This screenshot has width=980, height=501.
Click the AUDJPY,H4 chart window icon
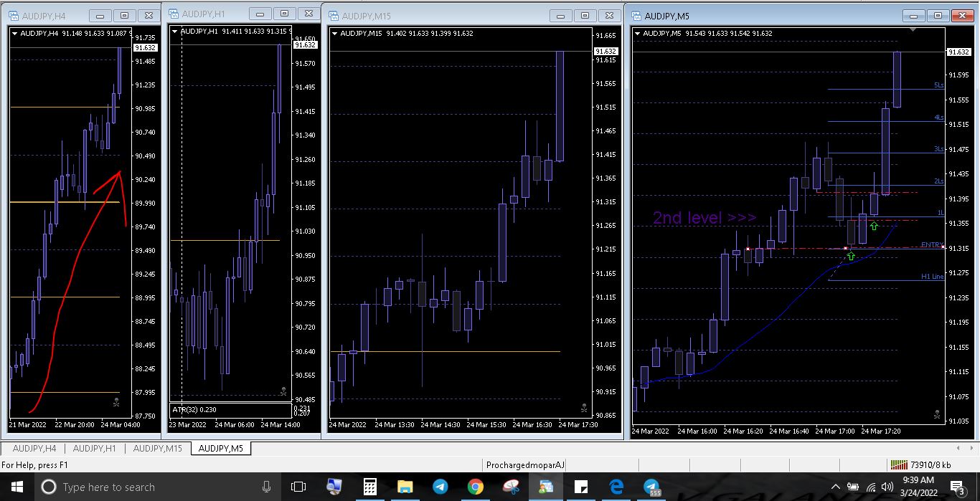pyautogui.click(x=14, y=15)
